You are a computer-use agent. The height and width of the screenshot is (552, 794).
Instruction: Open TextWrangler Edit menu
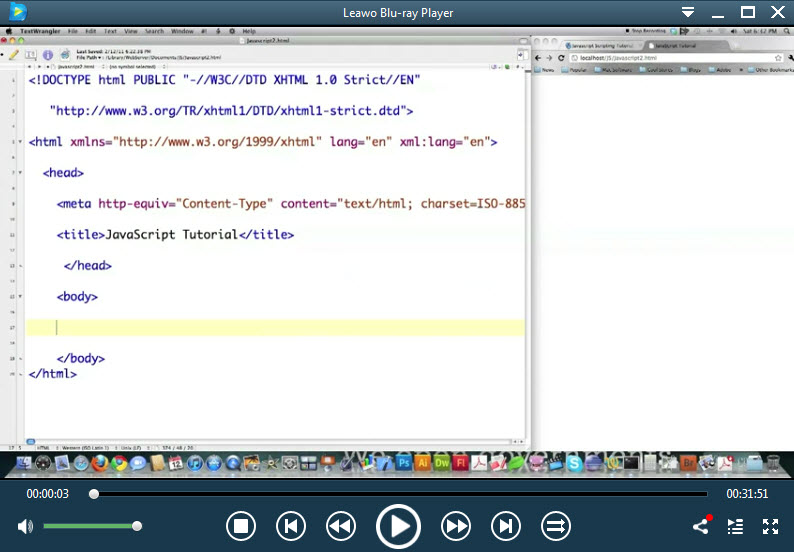point(91,31)
